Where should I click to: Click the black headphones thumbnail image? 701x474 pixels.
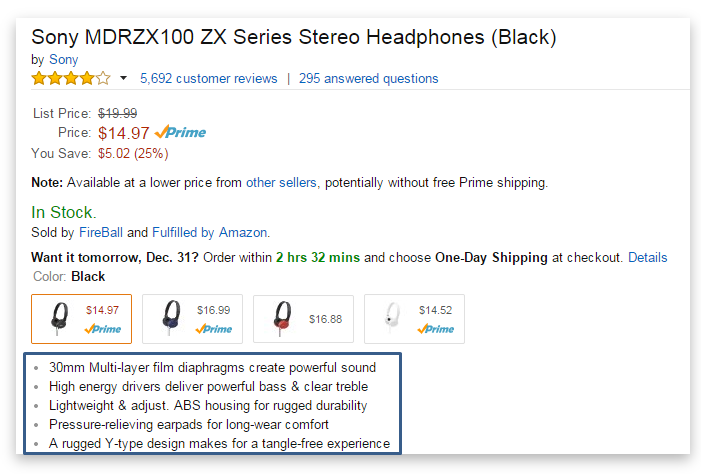pyautogui.click(x=59, y=318)
